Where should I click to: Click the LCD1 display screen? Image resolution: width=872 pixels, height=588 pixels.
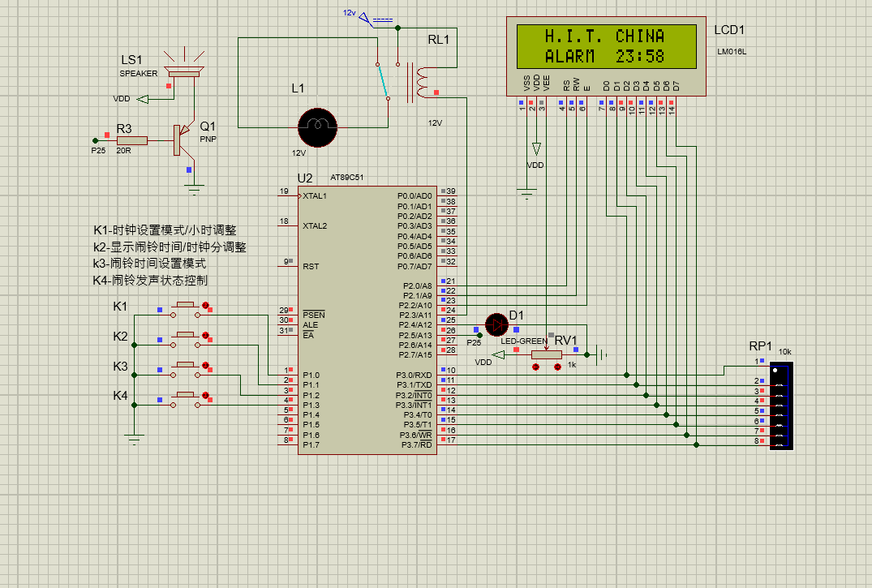[x=606, y=46]
